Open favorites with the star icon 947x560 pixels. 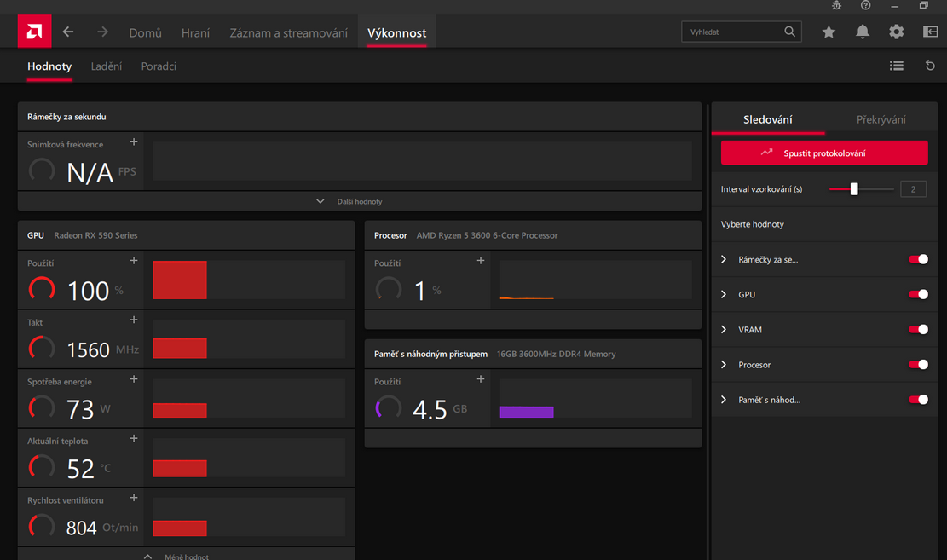point(829,32)
